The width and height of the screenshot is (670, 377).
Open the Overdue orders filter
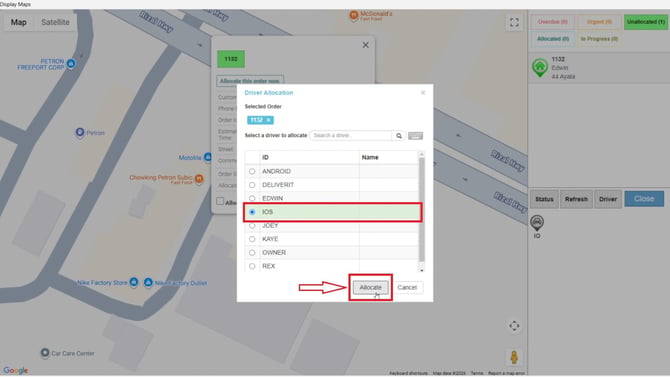(x=552, y=22)
